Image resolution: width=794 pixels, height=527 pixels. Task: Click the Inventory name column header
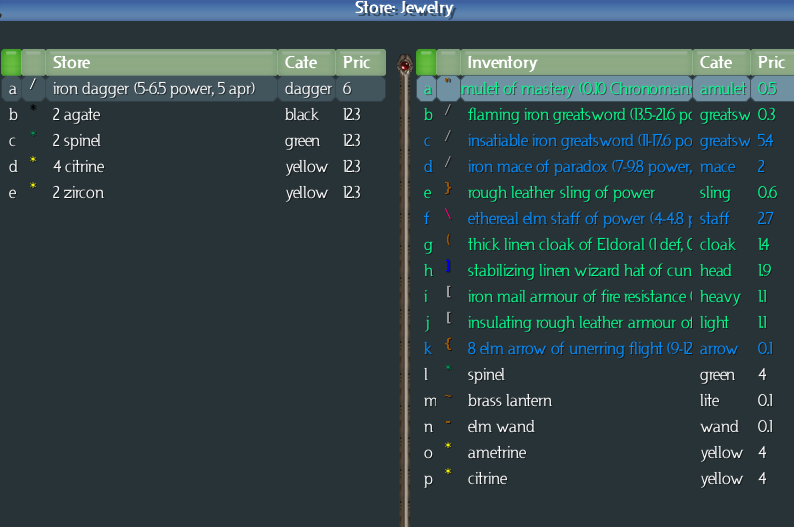(x=575, y=63)
